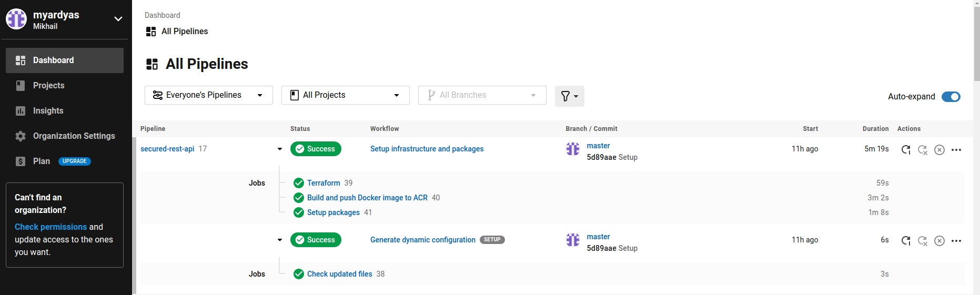Click the Check permissions link

pyautogui.click(x=50, y=227)
